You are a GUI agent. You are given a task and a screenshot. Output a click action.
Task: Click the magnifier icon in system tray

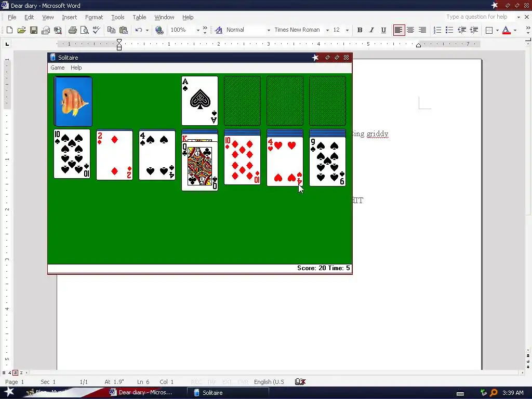[x=494, y=393]
